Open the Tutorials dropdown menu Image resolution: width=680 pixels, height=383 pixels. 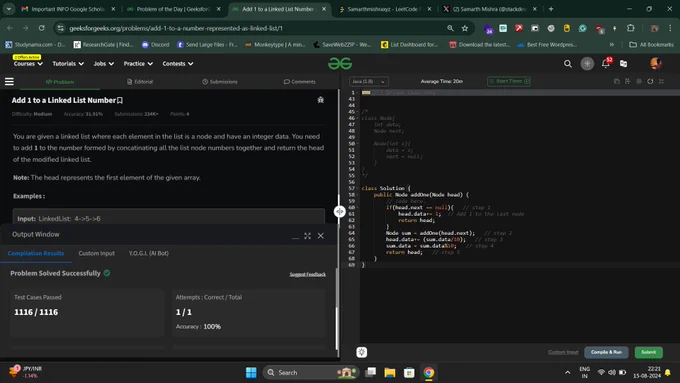click(68, 64)
